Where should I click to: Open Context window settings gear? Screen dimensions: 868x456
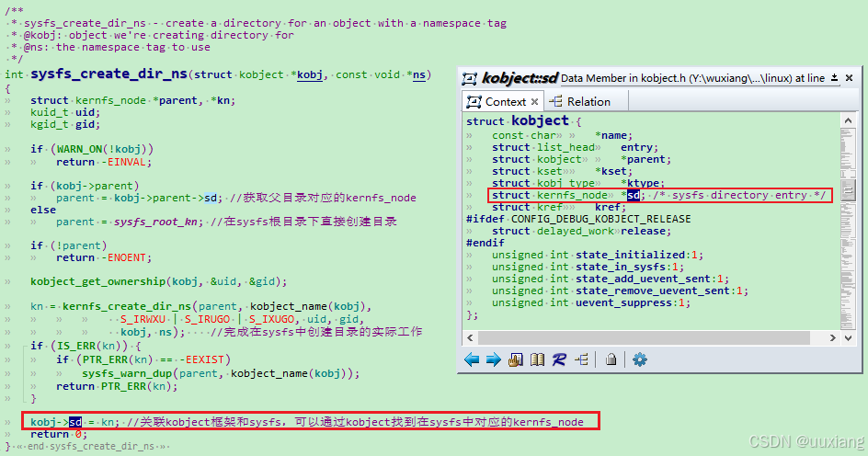click(639, 359)
